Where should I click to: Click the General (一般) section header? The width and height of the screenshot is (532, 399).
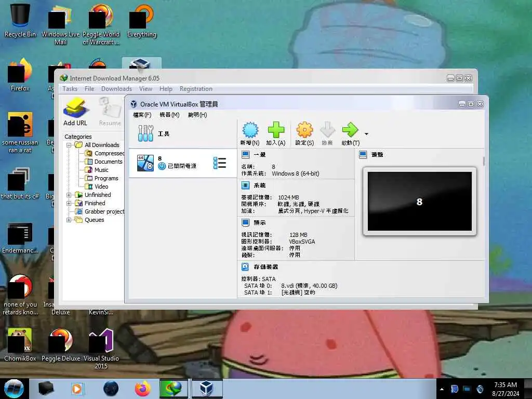click(260, 155)
